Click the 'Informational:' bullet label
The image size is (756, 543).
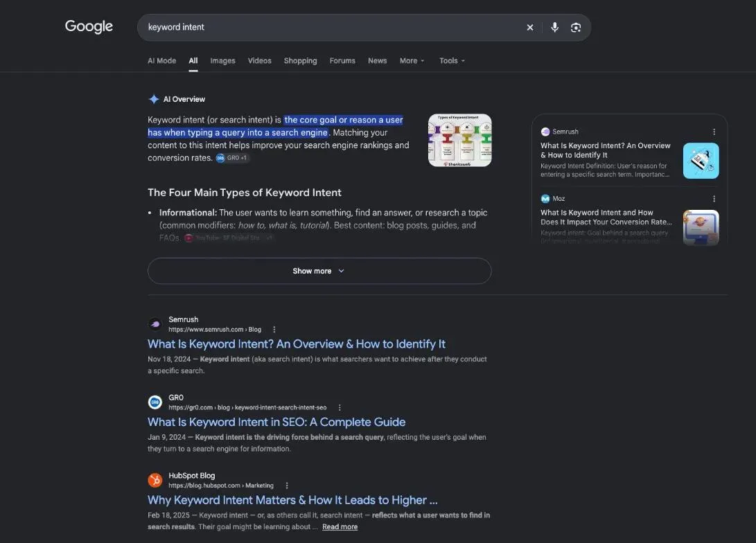point(188,213)
